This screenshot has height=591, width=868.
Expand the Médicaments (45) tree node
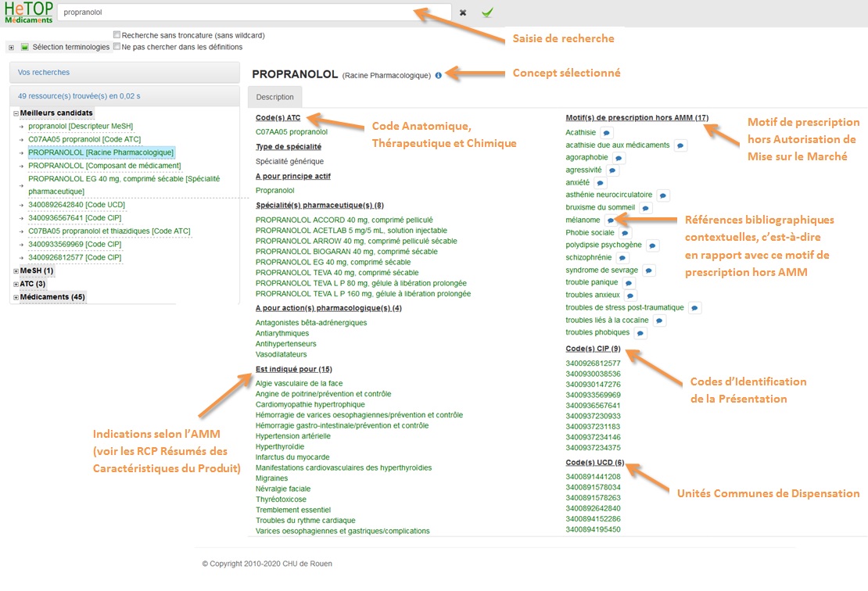point(16,298)
